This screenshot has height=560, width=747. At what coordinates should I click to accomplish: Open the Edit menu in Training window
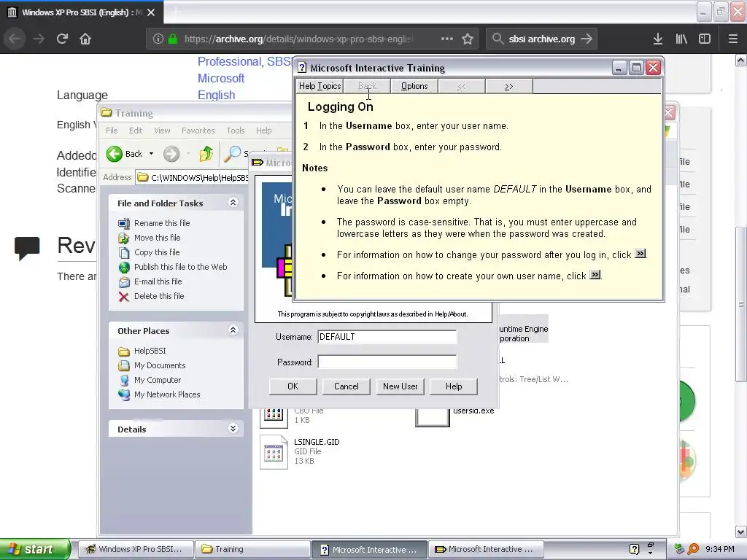point(135,131)
